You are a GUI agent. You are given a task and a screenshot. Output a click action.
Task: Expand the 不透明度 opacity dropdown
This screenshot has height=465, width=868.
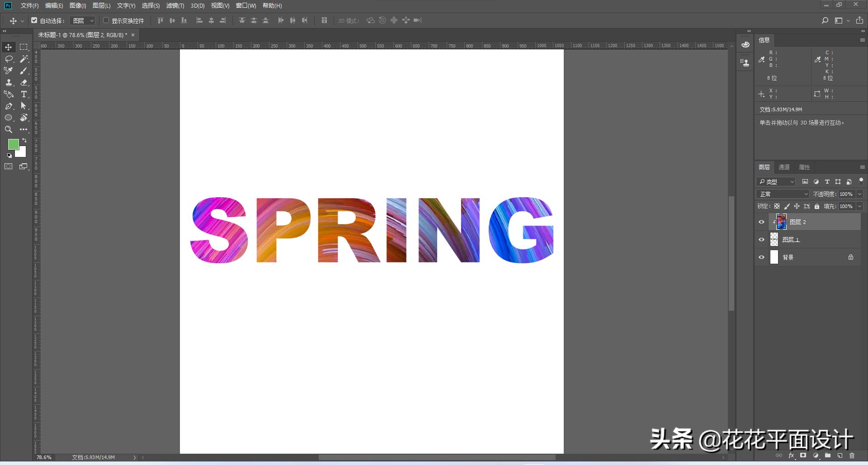coord(859,194)
